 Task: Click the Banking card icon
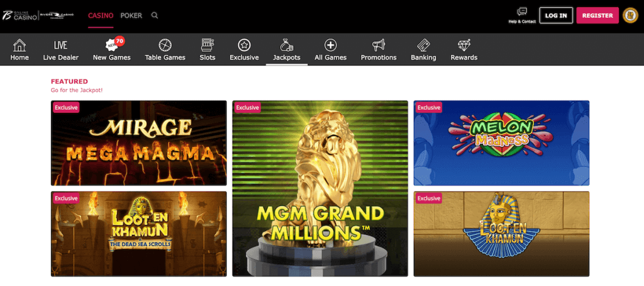point(423,45)
